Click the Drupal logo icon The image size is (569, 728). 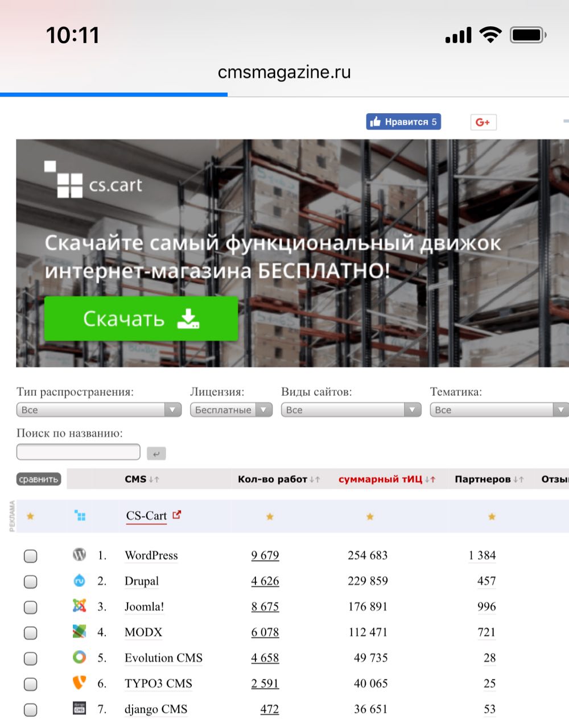80,580
